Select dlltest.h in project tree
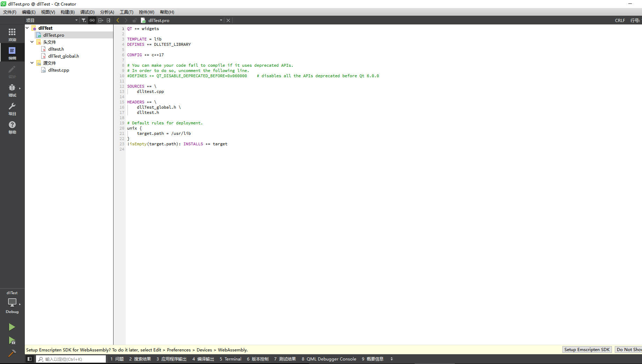642x364 pixels. coord(56,49)
